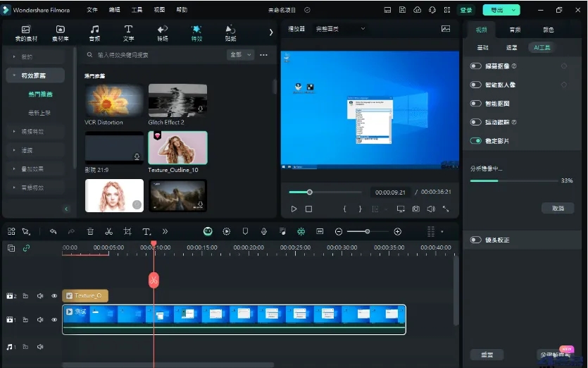Mute the audio track 1 speaker icon

click(x=40, y=347)
